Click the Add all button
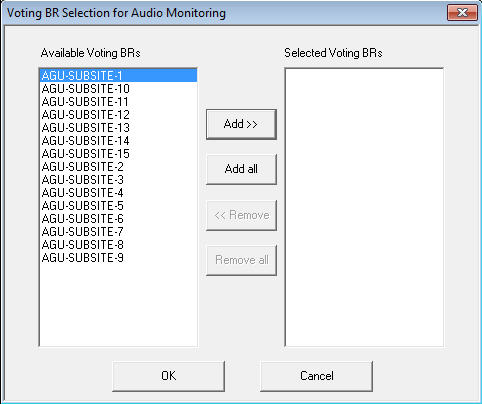This screenshot has width=482, height=404. [241, 169]
